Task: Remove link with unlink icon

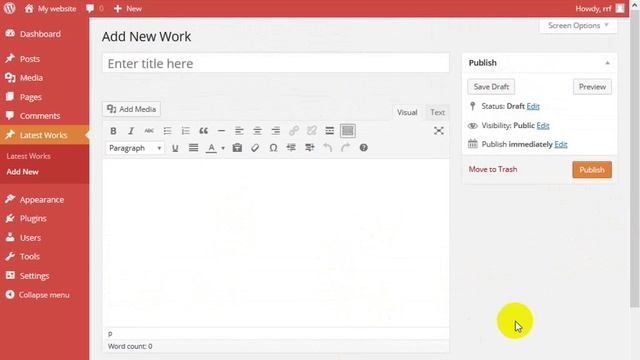Action: (x=311, y=131)
